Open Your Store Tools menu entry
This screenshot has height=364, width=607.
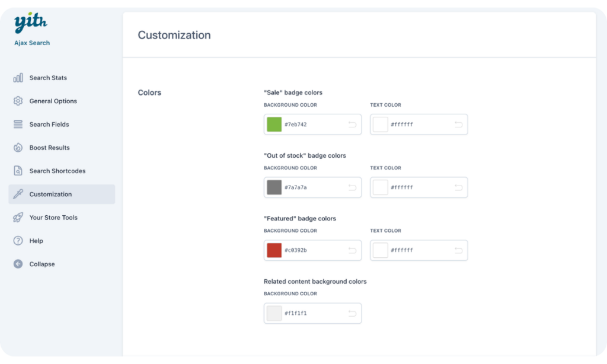coord(62,217)
